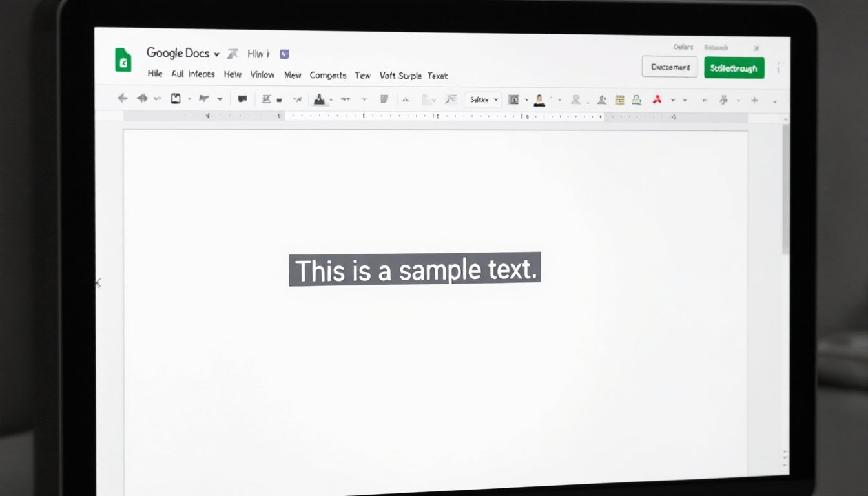Click the green document logo icon

pyautogui.click(x=123, y=60)
